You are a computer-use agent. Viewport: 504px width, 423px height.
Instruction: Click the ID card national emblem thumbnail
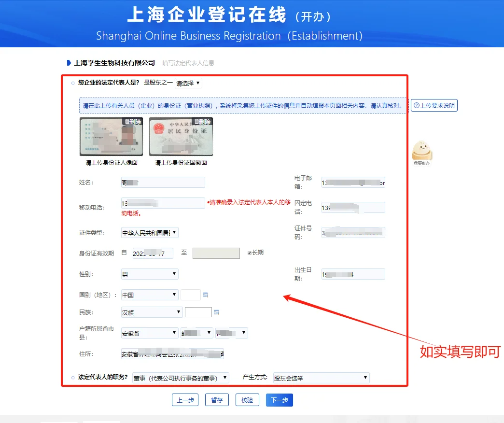point(181,137)
